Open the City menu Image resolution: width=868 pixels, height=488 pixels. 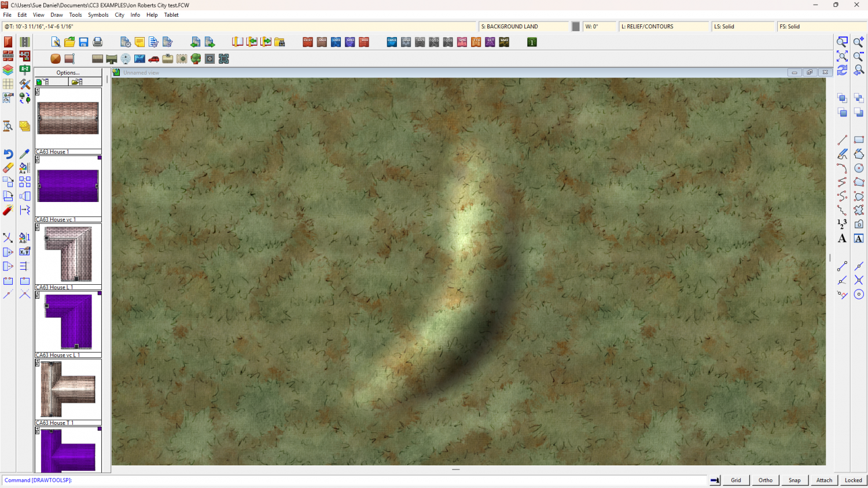119,15
